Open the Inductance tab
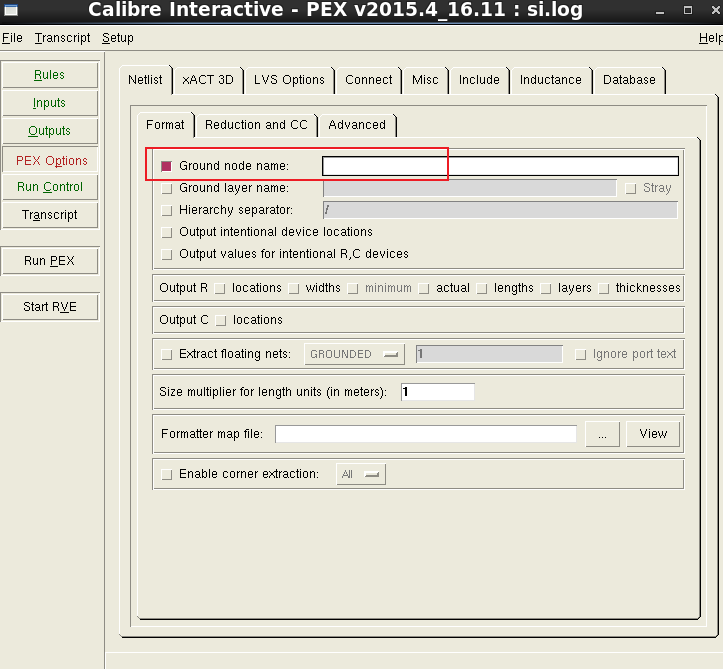Image resolution: width=723 pixels, height=669 pixels. [551, 80]
